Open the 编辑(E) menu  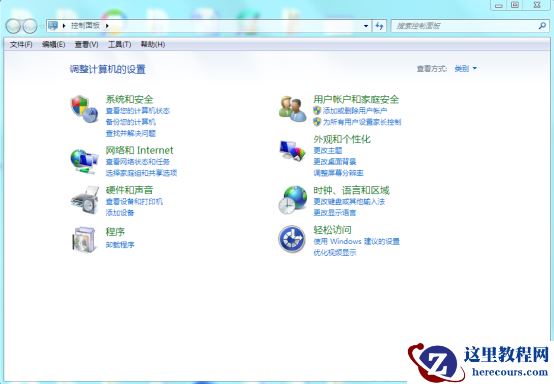tap(53, 45)
